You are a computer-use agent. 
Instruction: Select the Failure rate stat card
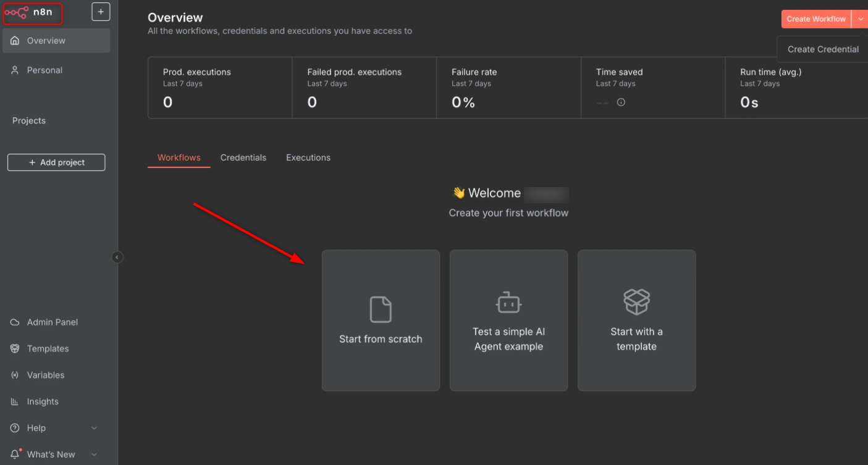click(x=509, y=88)
